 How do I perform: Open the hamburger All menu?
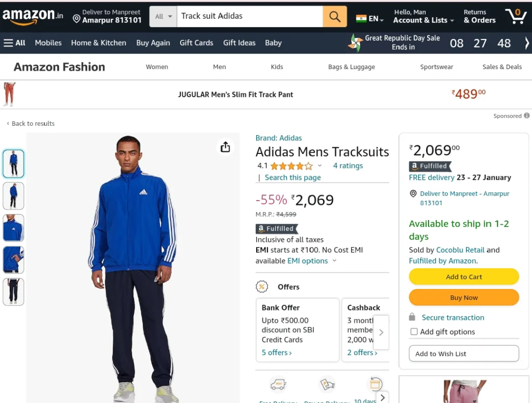click(x=14, y=43)
